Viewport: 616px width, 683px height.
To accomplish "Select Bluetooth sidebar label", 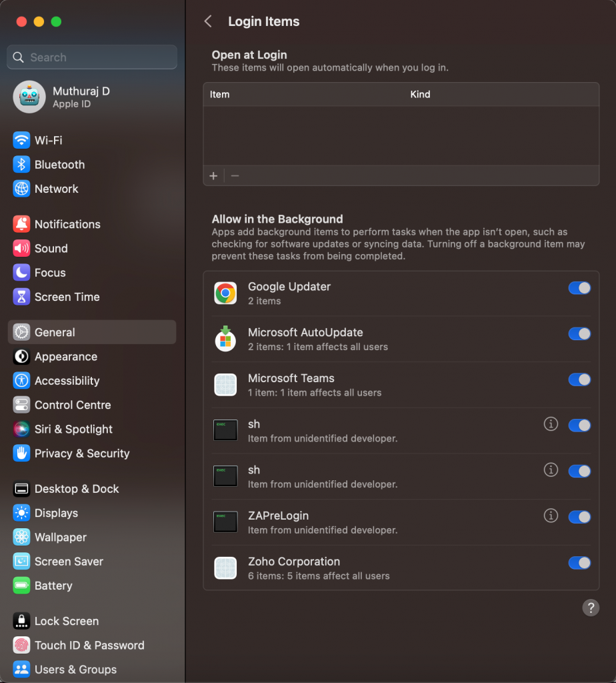I will pyautogui.click(x=59, y=165).
